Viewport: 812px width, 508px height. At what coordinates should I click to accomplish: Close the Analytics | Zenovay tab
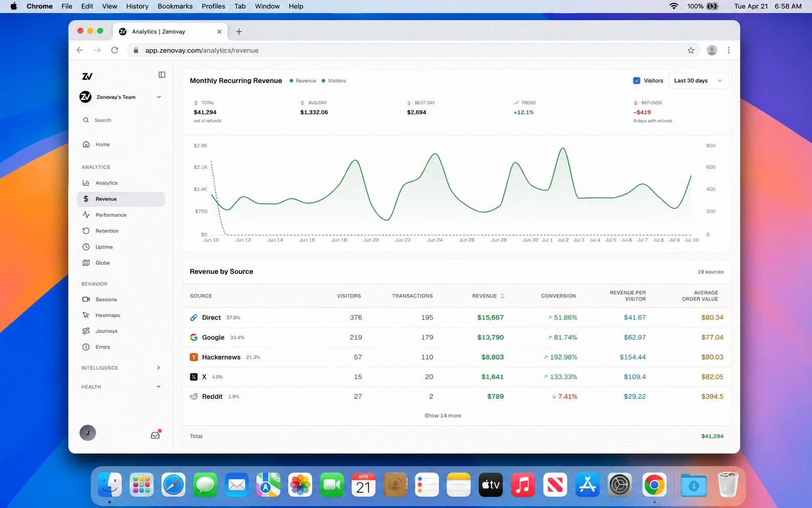[219, 31]
